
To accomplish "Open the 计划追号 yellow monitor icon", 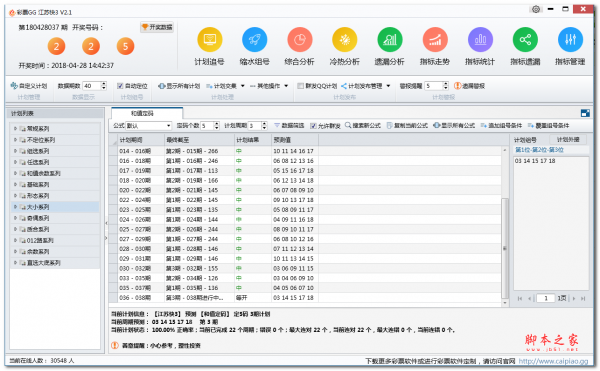I will 210,39.
